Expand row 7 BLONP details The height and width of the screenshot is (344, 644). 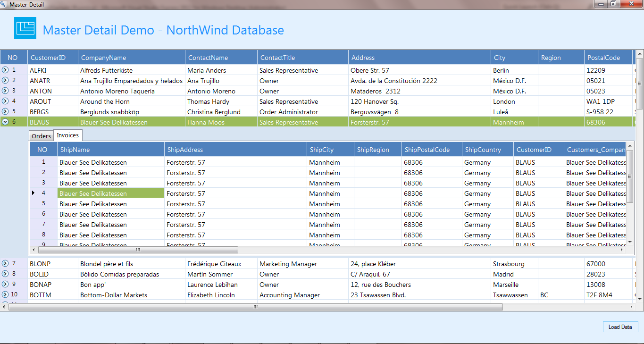5,263
